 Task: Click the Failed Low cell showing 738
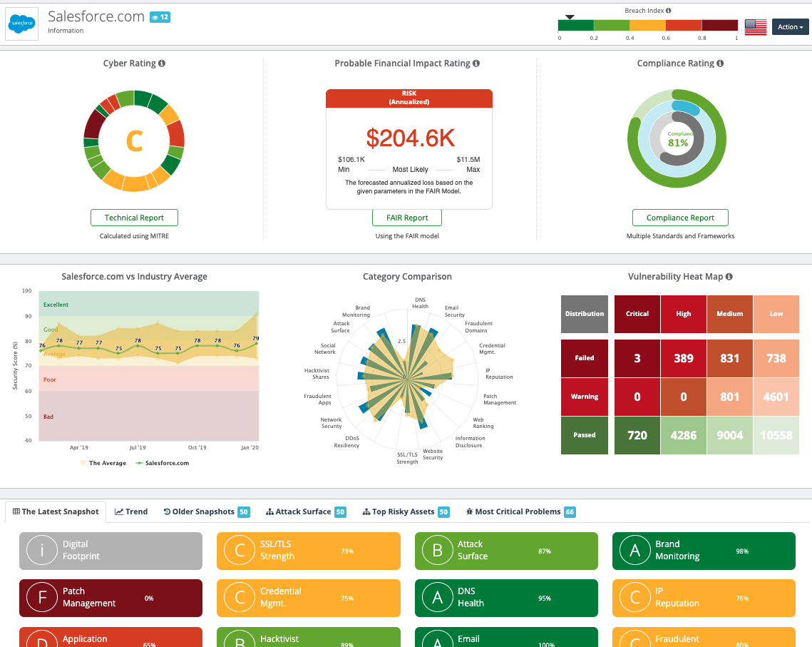(776, 358)
